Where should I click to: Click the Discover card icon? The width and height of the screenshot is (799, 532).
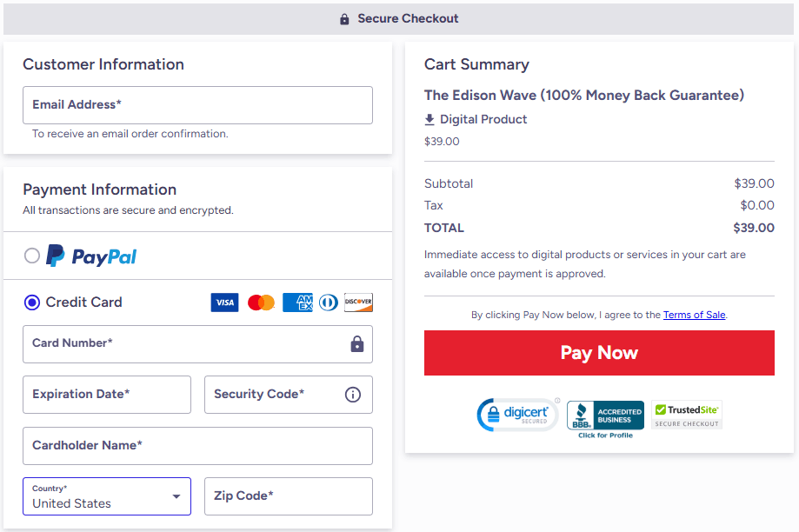[357, 302]
